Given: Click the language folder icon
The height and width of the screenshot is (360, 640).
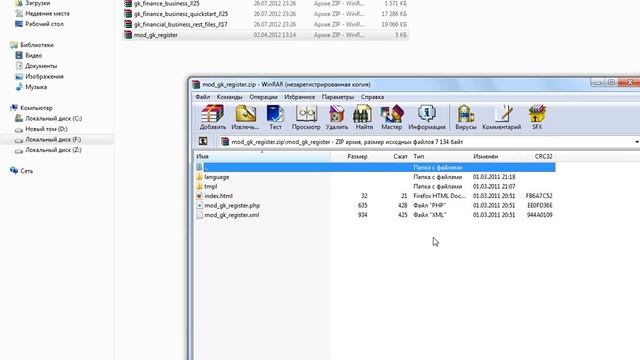Looking at the screenshot, I should 199,177.
